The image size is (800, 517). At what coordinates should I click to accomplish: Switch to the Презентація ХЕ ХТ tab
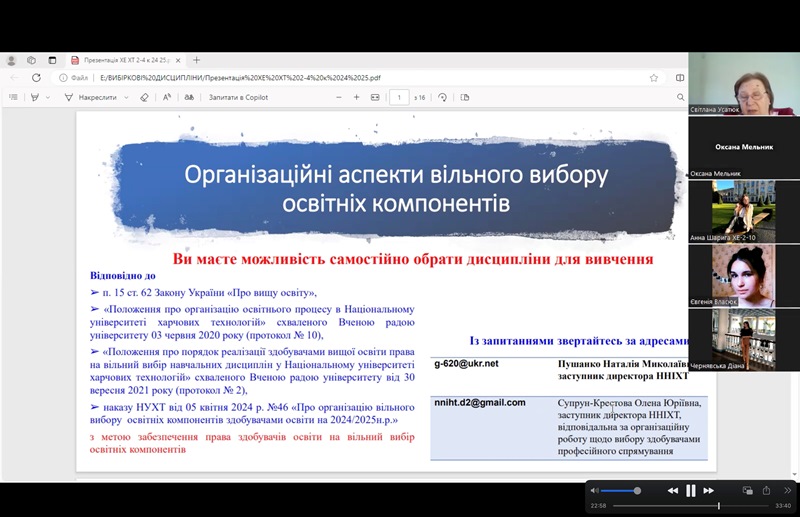[125, 60]
